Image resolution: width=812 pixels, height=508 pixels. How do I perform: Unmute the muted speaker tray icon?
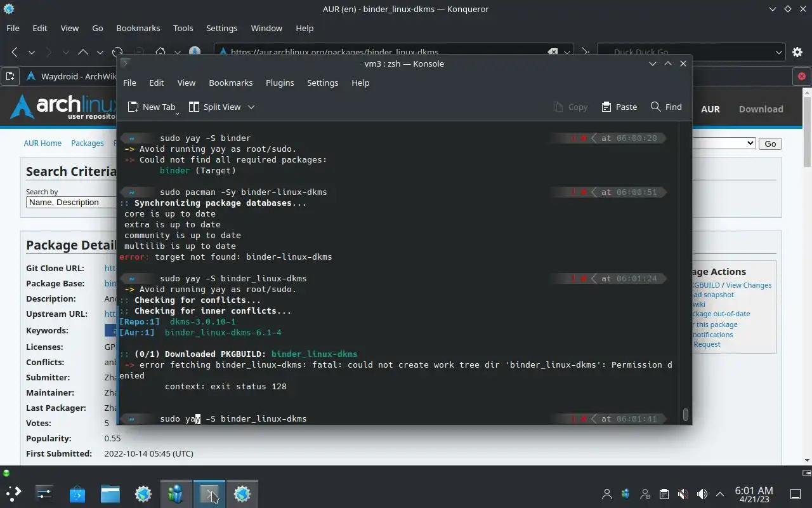coord(683,494)
